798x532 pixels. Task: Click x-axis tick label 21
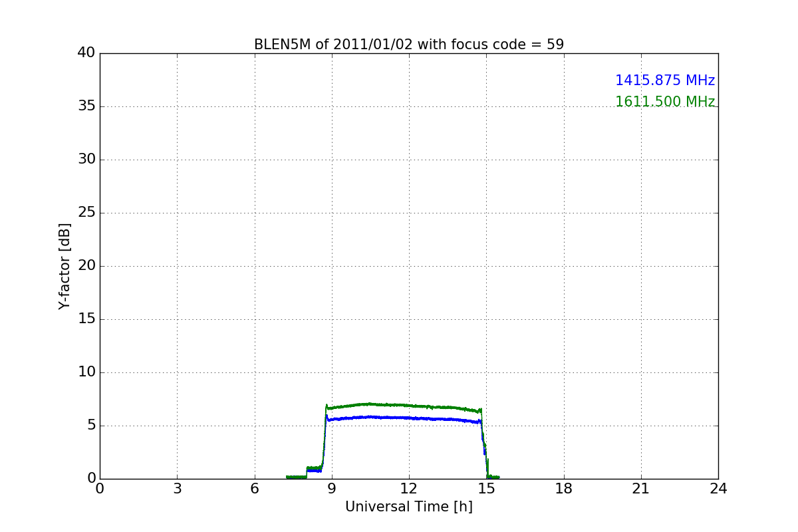click(x=641, y=489)
